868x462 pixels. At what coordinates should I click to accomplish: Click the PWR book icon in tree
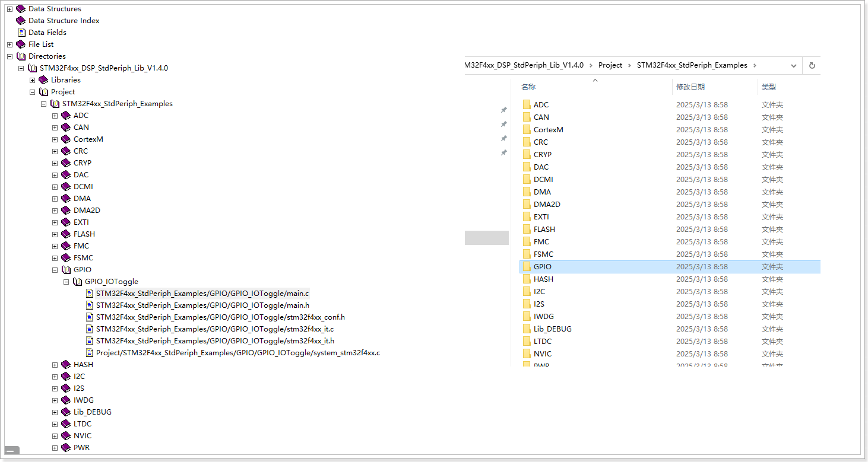coord(66,448)
